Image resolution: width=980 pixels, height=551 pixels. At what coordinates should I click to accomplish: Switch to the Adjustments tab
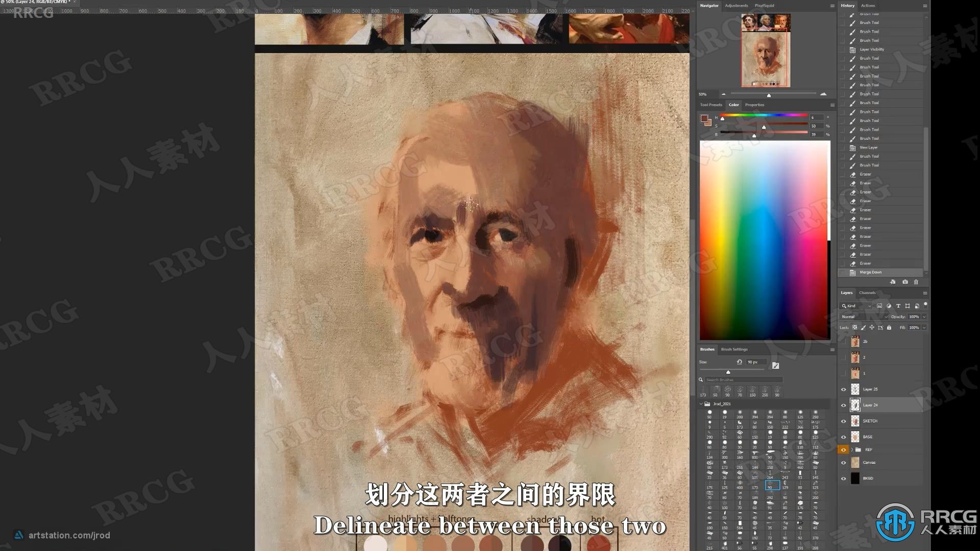pyautogui.click(x=736, y=6)
